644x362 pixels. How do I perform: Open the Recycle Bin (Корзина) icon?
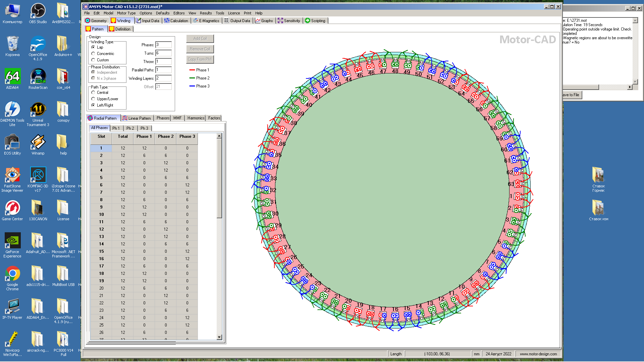coord(12,46)
